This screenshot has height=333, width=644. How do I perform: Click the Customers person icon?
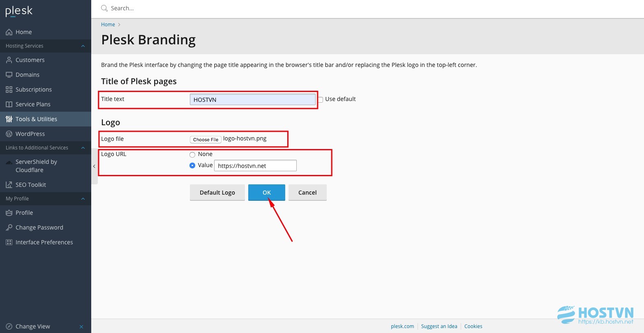click(x=9, y=60)
